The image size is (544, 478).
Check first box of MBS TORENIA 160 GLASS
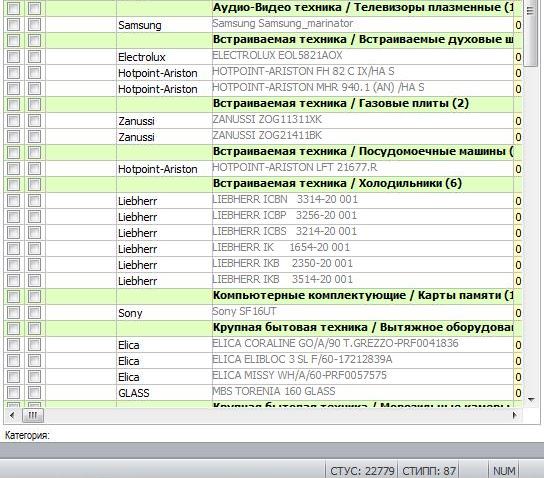[x=14, y=392]
